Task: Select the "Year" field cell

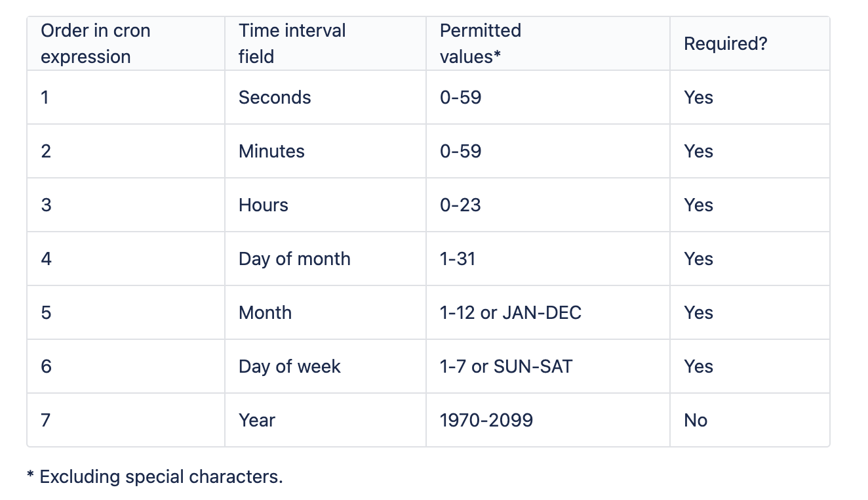Action: [257, 421]
